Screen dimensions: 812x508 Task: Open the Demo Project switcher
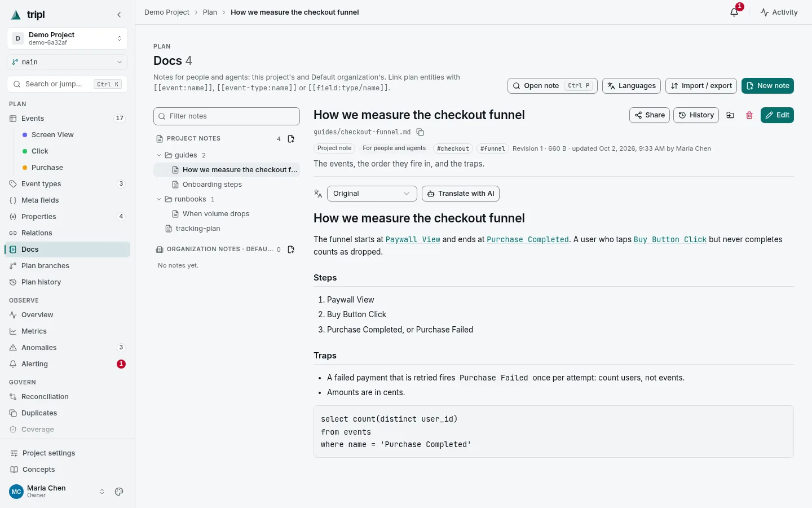click(68, 38)
